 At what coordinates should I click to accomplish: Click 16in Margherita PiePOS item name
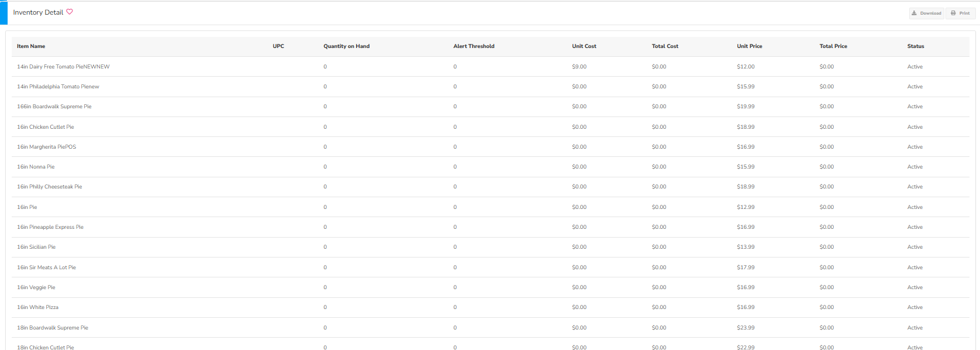tap(47, 147)
